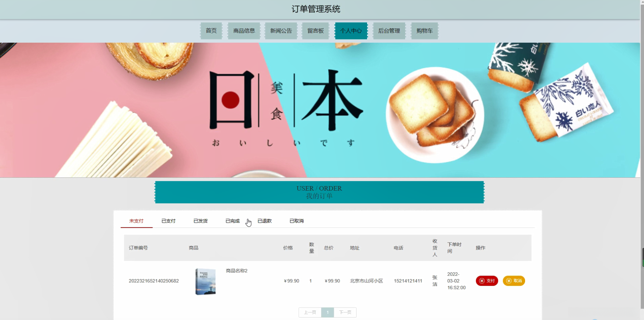Click the yen icon on 支付 button
The width and height of the screenshot is (644, 320).
click(482, 281)
